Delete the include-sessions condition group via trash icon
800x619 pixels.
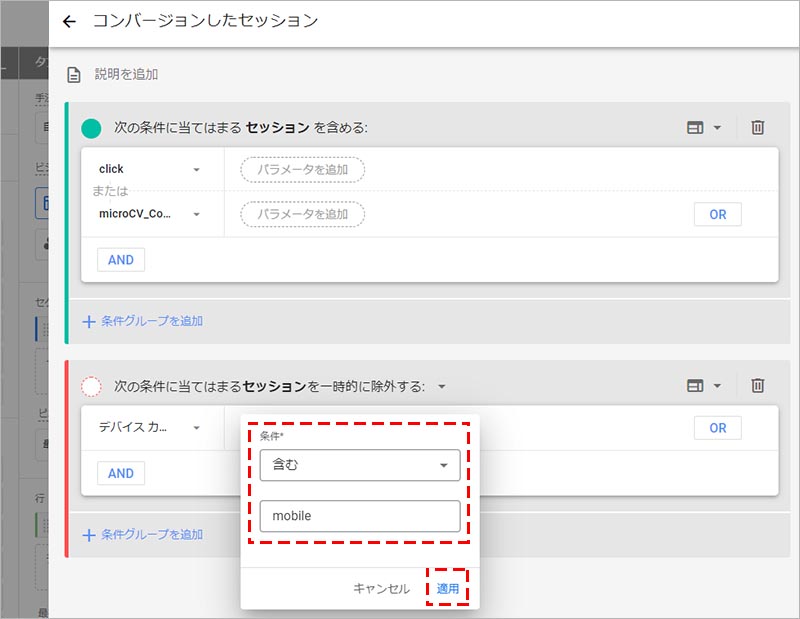pos(758,127)
